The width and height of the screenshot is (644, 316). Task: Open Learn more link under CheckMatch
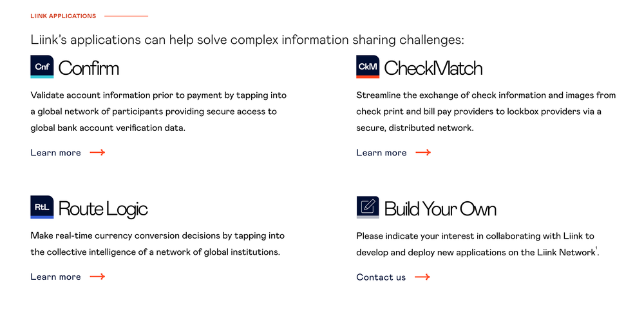tap(382, 153)
